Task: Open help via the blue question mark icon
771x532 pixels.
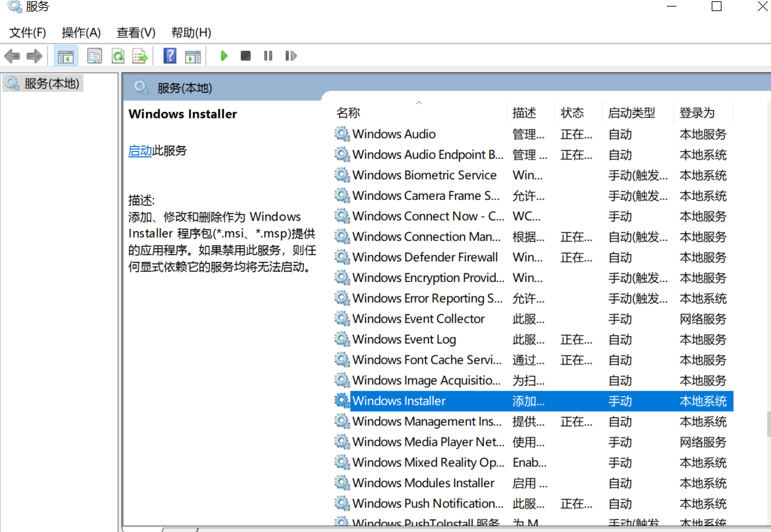Action: (x=169, y=55)
